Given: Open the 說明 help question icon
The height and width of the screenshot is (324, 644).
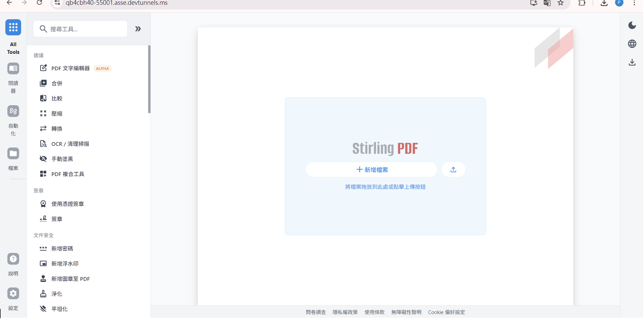Looking at the screenshot, I should click(13, 259).
